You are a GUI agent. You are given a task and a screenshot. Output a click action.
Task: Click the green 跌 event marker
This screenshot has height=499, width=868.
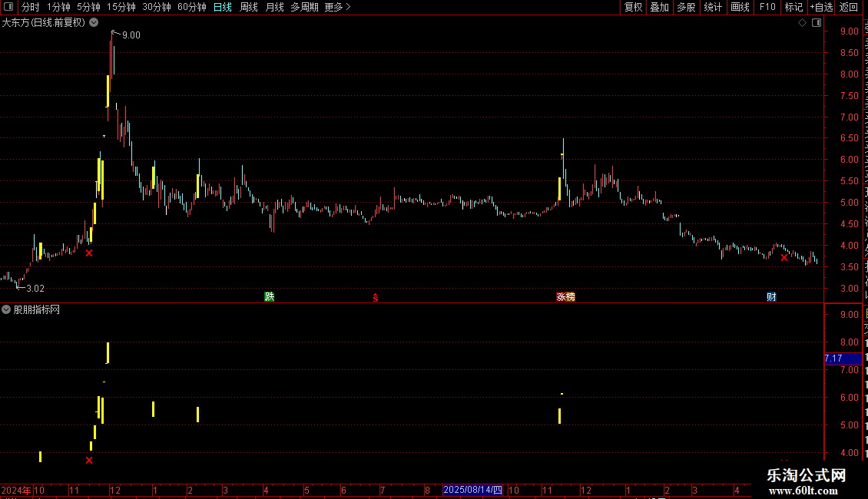pyautogui.click(x=270, y=297)
